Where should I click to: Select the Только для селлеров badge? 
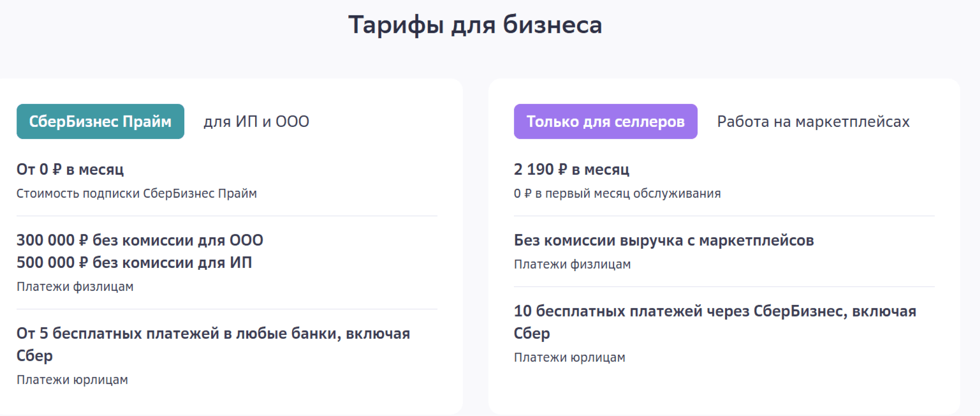(605, 121)
